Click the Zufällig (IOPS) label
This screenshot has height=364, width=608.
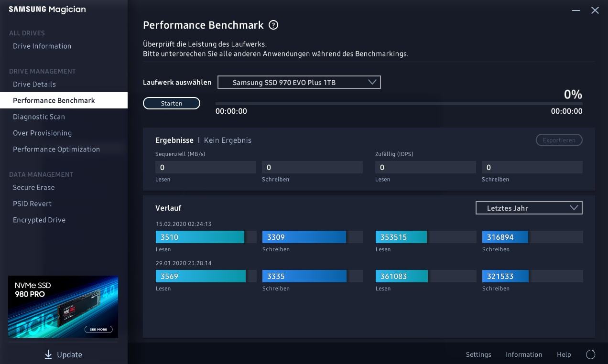click(394, 154)
